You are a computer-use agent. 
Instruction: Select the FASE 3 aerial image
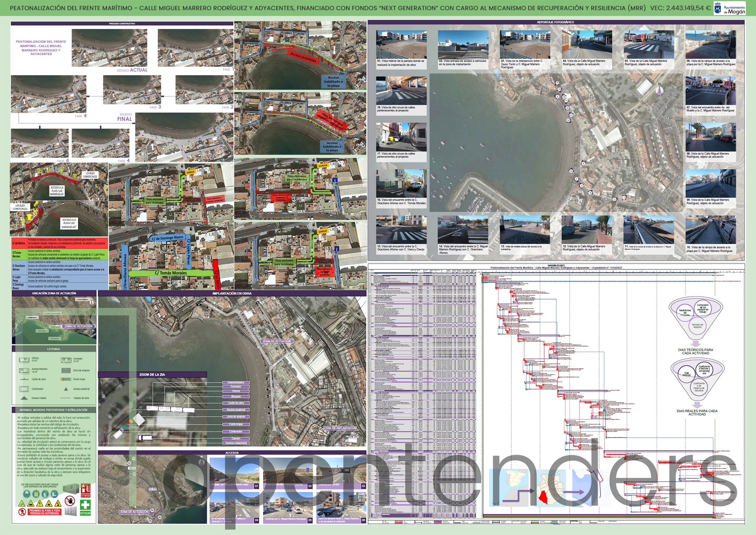[132, 90]
